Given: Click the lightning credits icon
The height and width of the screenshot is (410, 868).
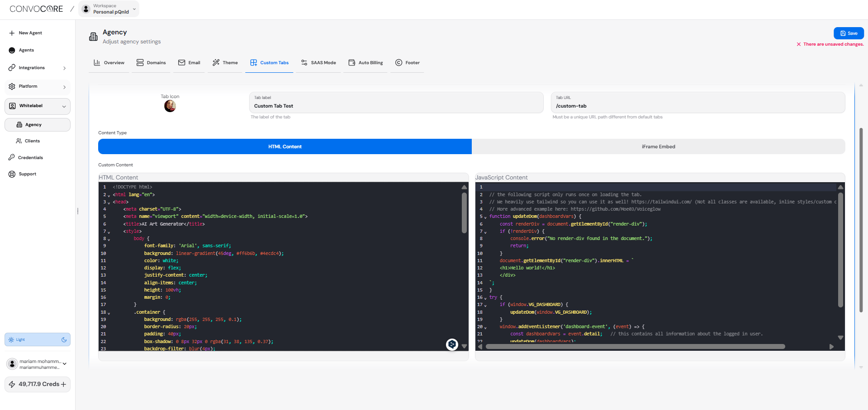Looking at the screenshot, I should pos(12,384).
